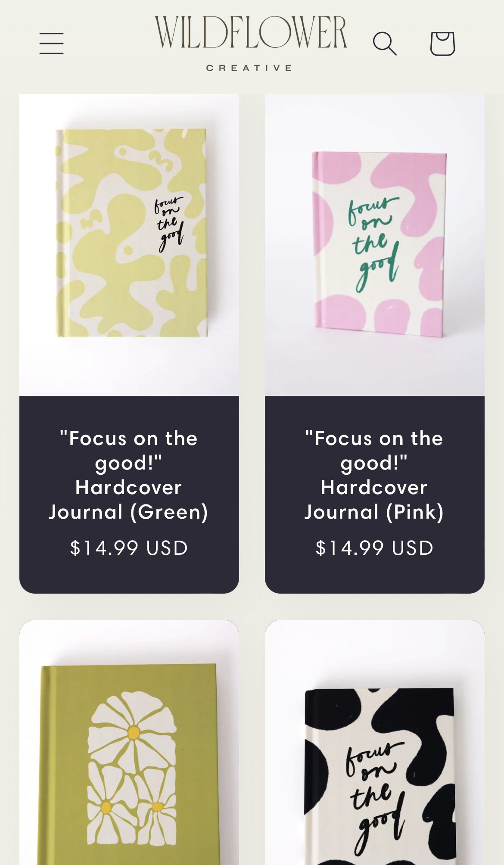Click the CREATIVE text under the logo

[249, 68]
